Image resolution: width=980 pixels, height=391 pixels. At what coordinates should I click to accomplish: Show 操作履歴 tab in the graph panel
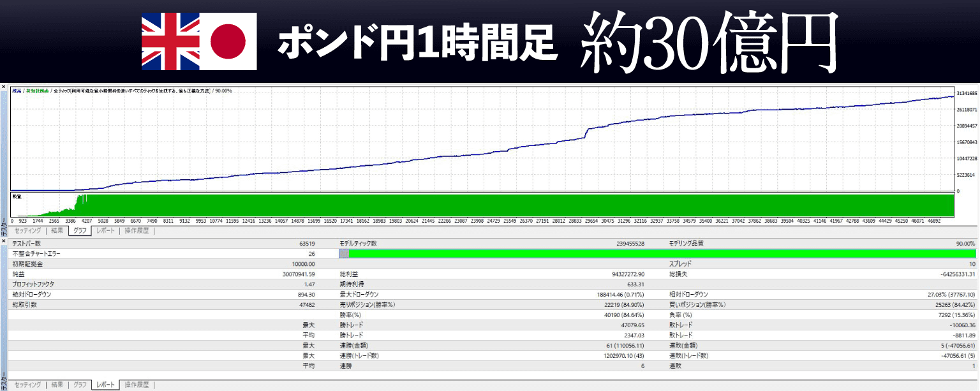coord(137,231)
